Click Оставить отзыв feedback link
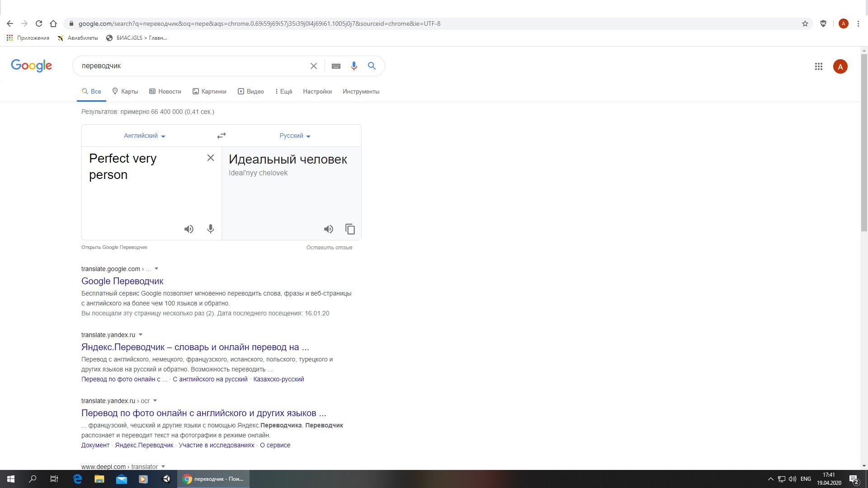Image resolution: width=868 pixels, height=488 pixels. [x=329, y=247]
